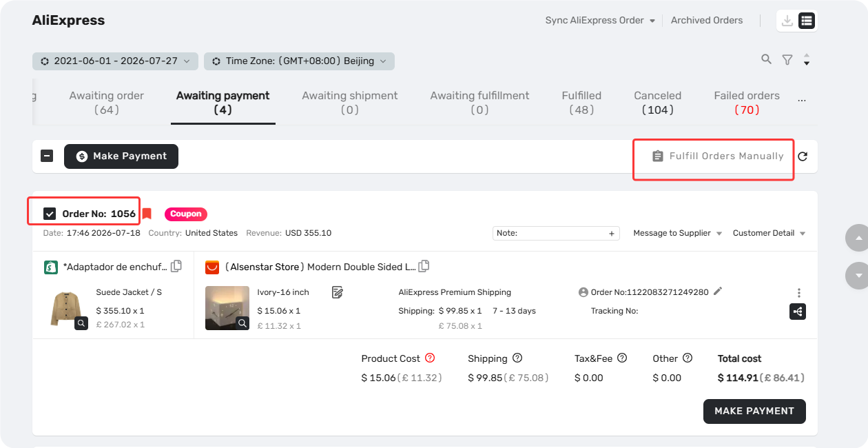The image size is (868, 448).
Task: Go to Awaiting fulfillment tab
Action: 480,103
